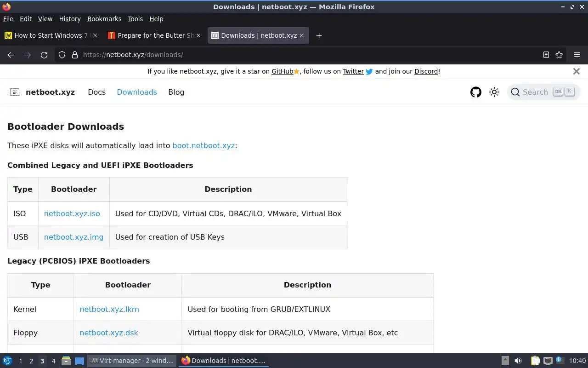Open the Downloads navigation link
This screenshot has height=368, width=588.
pos(137,92)
